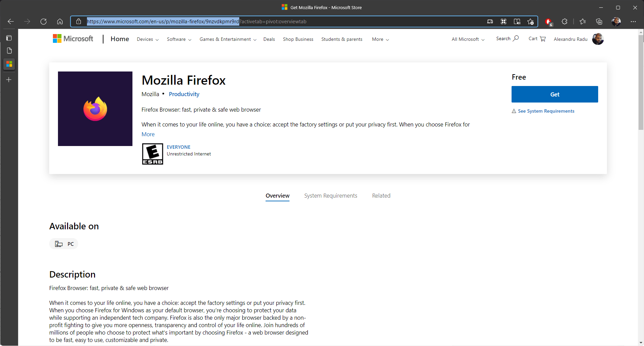Go to Microsoft Store Home
This screenshot has height=346, width=644.
120,39
